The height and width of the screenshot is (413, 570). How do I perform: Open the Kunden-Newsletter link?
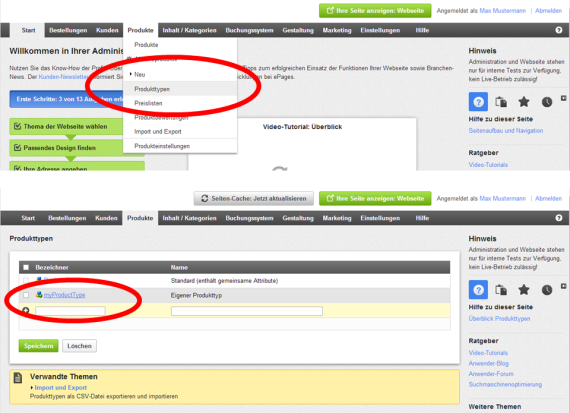point(64,77)
